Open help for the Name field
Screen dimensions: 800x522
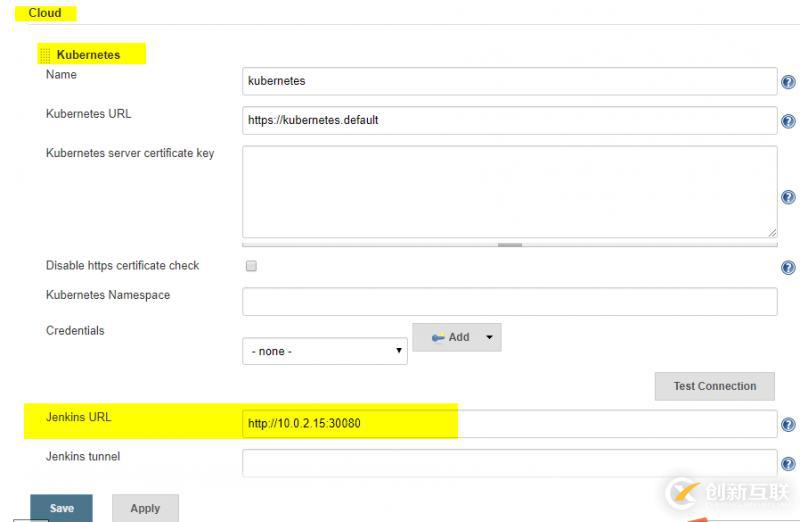tap(788, 82)
